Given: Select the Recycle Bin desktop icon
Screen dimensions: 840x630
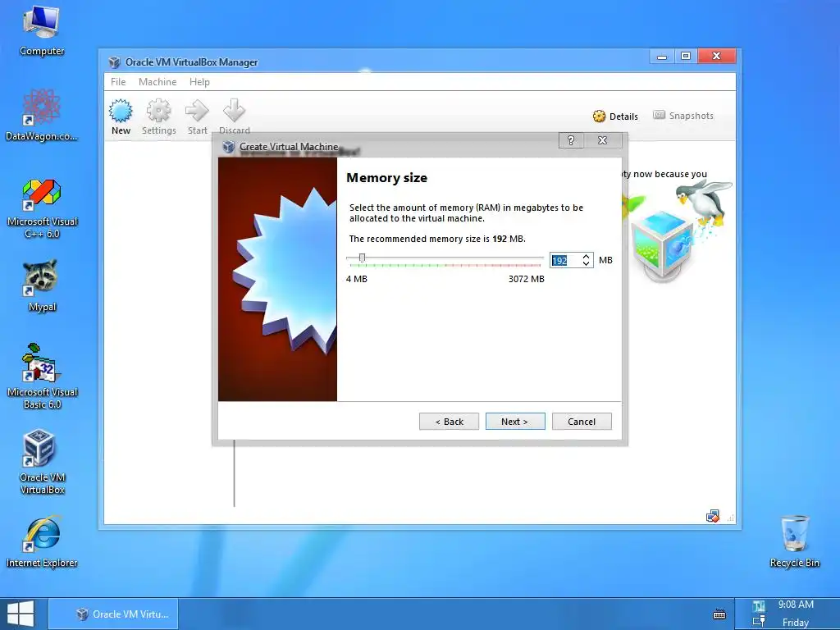Looking at the screenshot, I should [794, 541].
